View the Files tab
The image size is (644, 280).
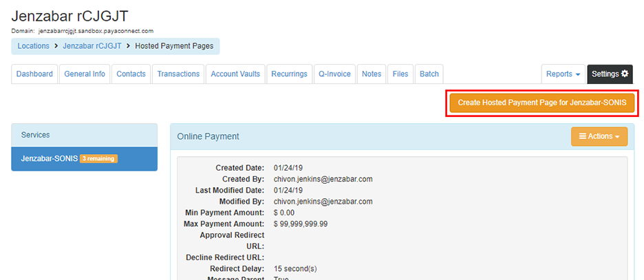[x=400, y=74]
